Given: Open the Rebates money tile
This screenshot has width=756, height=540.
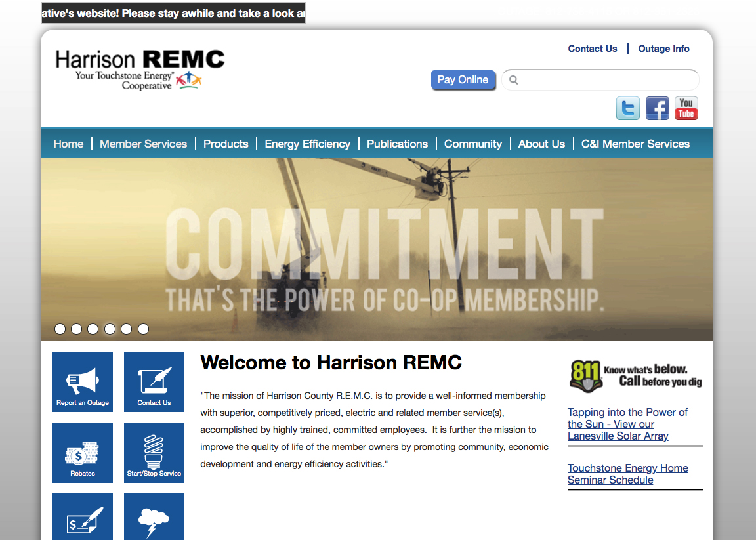Looking at the screenshot, I should click(83, 453).
